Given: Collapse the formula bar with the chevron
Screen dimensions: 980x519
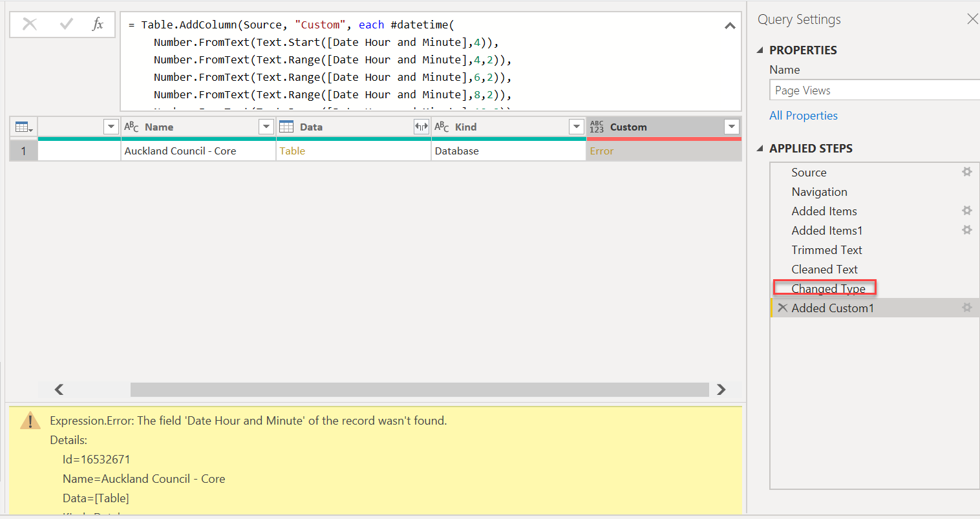Looking at the screenshot, I should tap(730, 26).
